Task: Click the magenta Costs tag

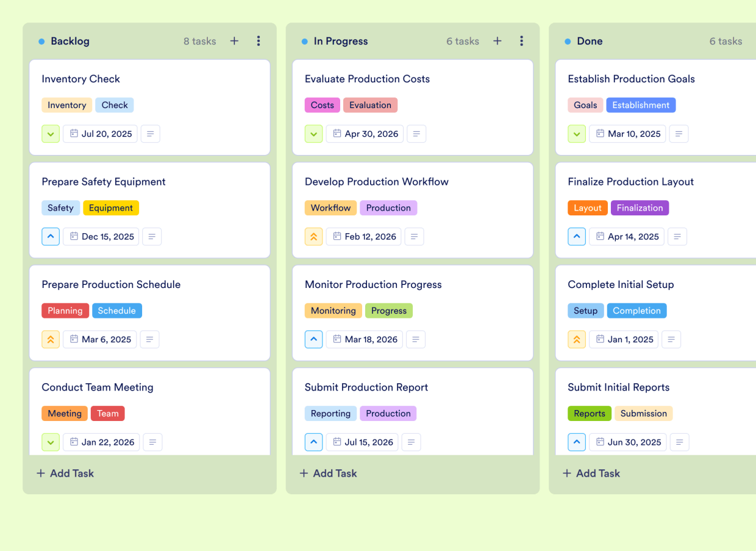Action: (322, 105)
